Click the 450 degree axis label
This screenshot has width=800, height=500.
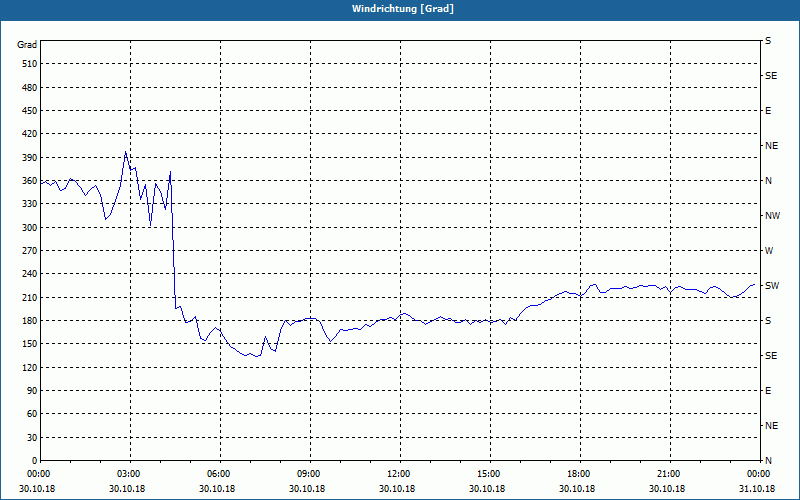pos(30,111)
